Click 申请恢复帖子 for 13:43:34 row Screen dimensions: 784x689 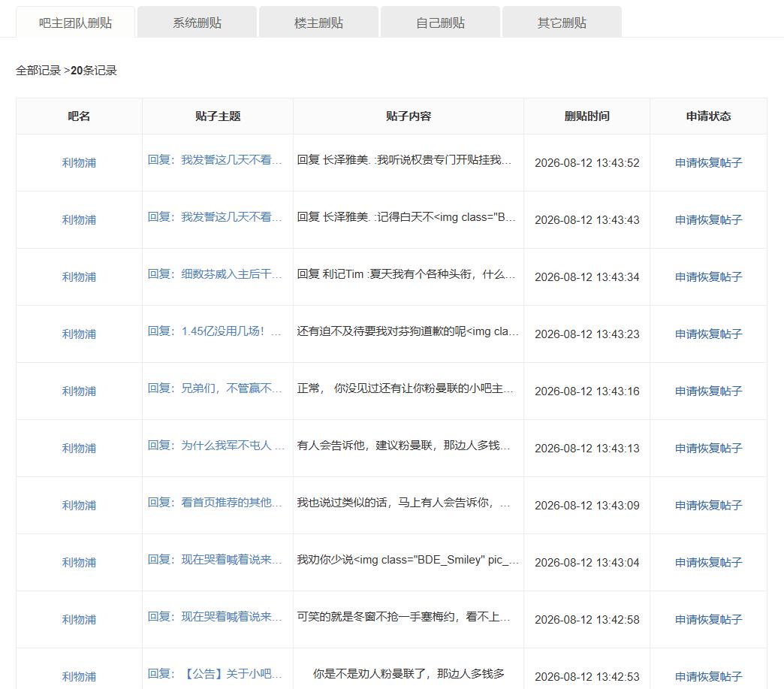[x=708, y=277]
